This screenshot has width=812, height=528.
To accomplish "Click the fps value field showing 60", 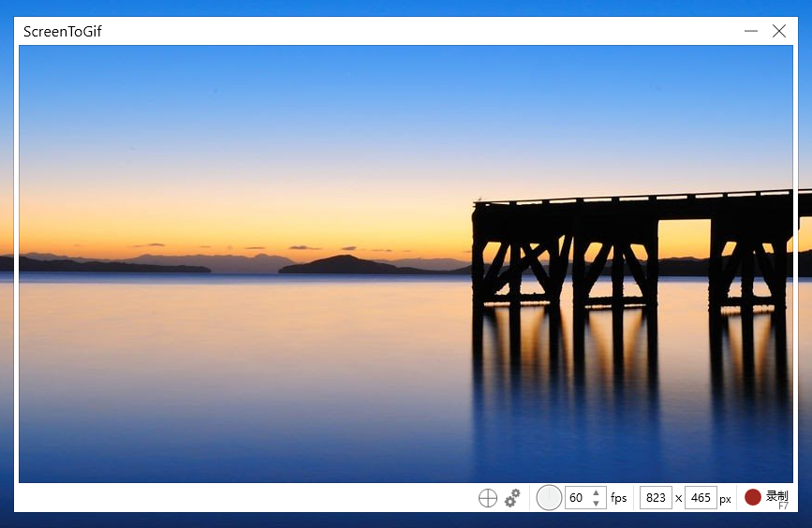I will 578,498.
